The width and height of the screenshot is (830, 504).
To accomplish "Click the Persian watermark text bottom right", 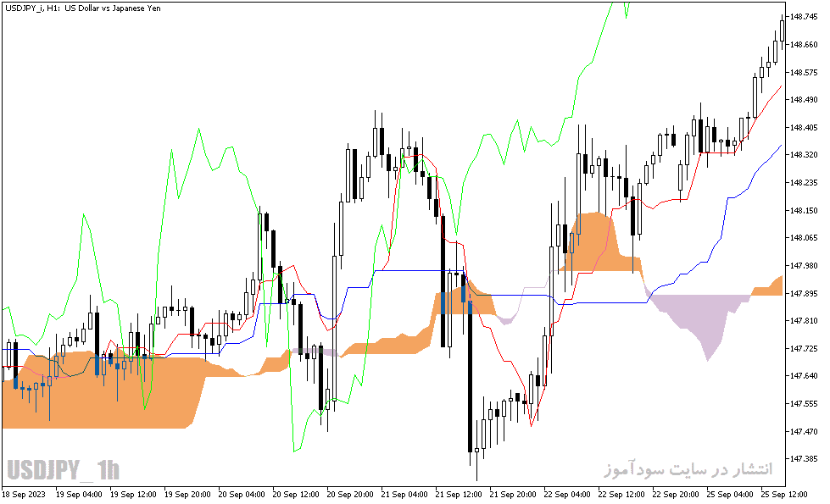I will pyautogui.click(x=688, y=469).
